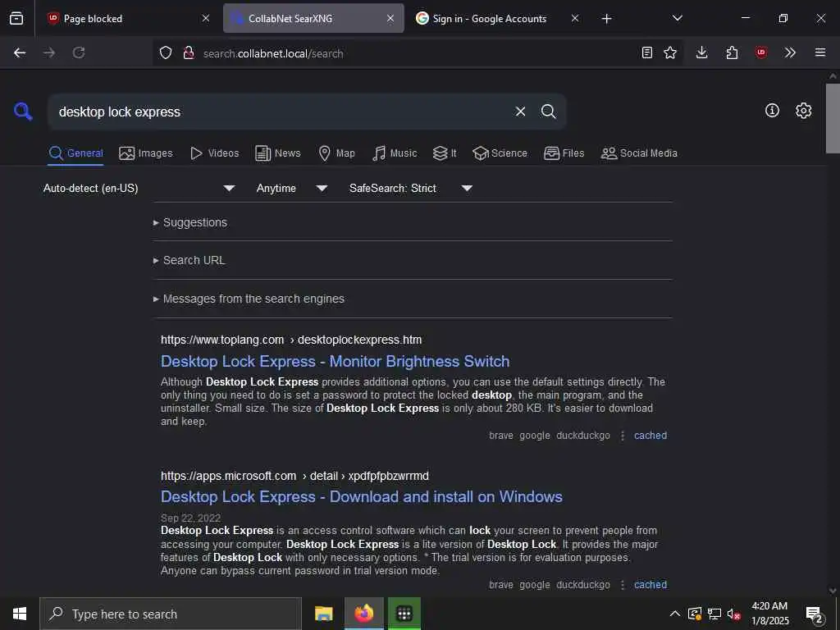Clear the search query with X
This screenshot has width=840, height=630.
coord(520,112)
